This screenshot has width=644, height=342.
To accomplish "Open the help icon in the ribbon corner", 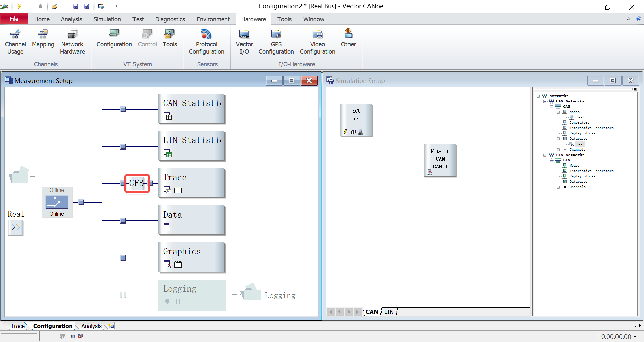I will pos(639,19).
